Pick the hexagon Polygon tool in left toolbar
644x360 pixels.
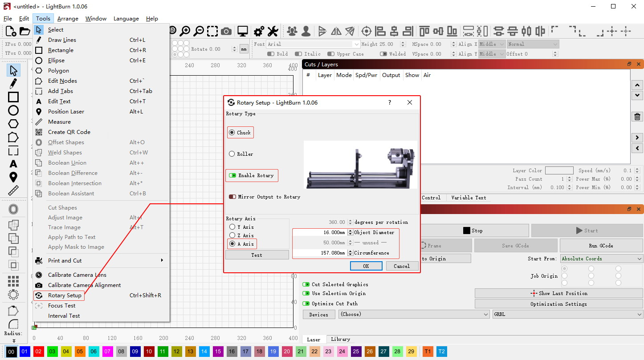13,124
